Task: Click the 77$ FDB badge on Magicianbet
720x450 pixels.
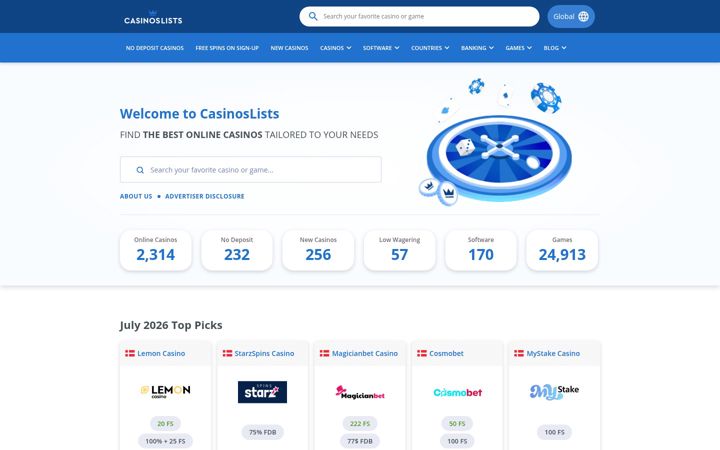Action: (x=360, y=441)
